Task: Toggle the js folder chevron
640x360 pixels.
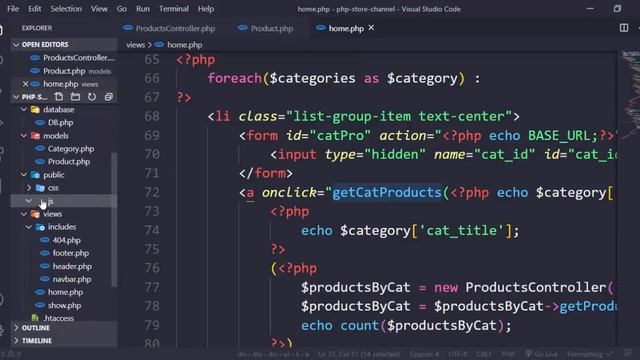Action: point(29,201)
